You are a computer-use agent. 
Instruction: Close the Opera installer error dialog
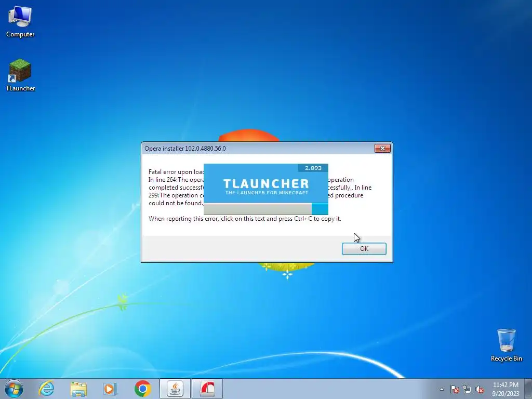(382, 148)
